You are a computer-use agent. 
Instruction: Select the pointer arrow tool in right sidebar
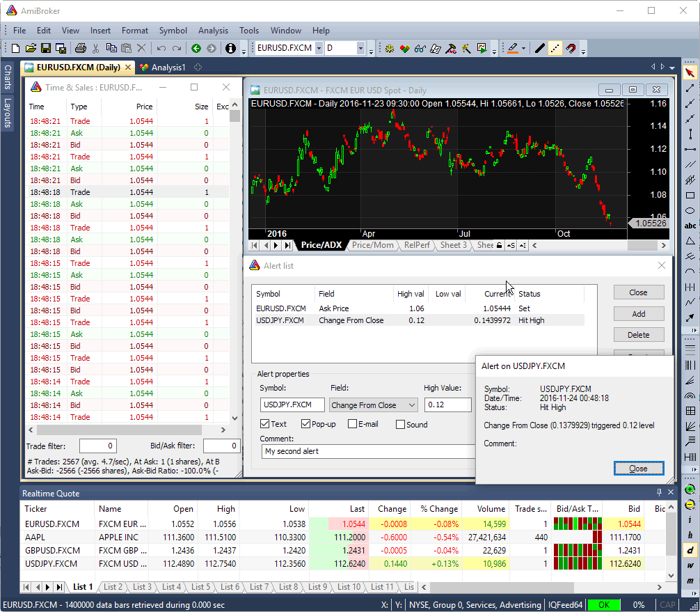coord(690,72)
